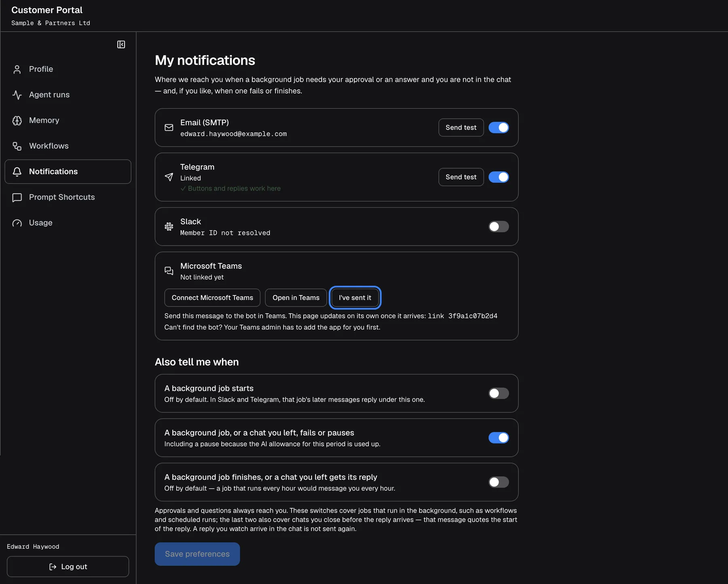Click the I've sent it button
Viewport: 728px width, 584px height.
(x=355, y=298)
